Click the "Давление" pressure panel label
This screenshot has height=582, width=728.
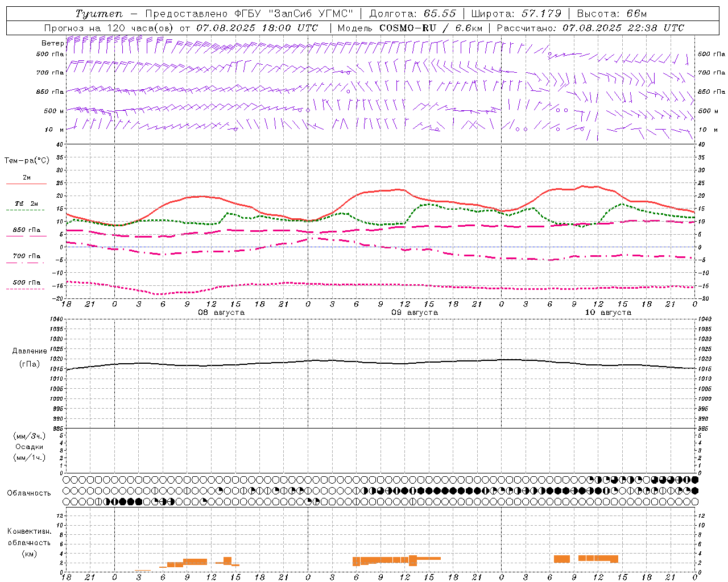[x=30, y=351]
